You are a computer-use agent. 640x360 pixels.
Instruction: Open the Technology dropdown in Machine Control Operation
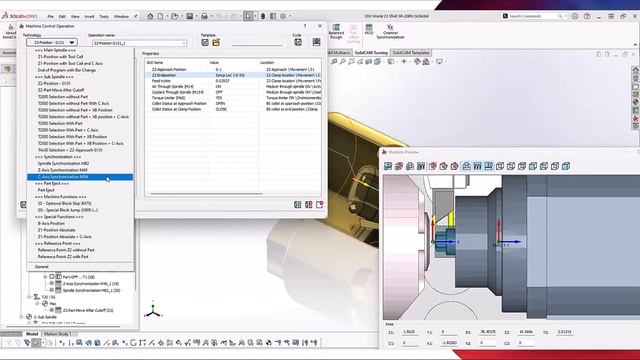point(51,42)
